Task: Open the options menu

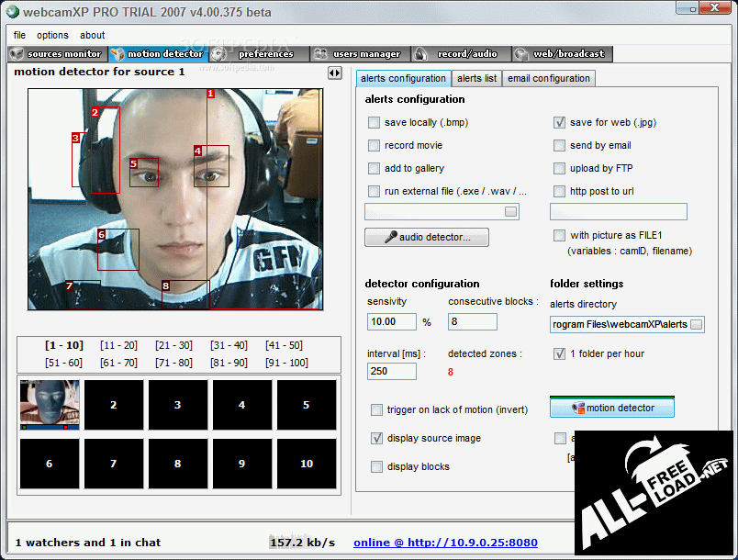Action: click(52, 35)
